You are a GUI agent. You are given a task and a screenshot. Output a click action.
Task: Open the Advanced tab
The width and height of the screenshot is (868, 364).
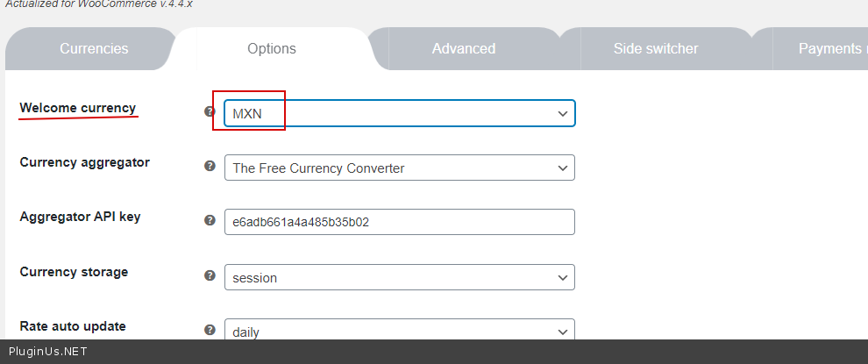click(x=463, y=49)
